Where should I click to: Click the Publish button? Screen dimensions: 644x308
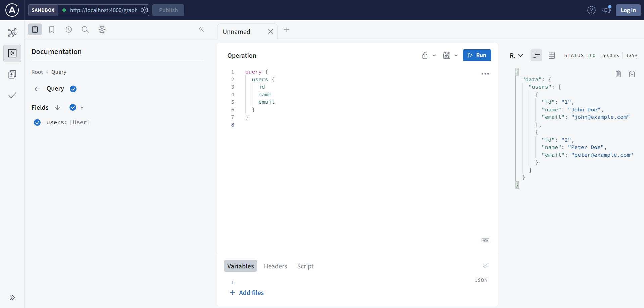coord(168,10)
